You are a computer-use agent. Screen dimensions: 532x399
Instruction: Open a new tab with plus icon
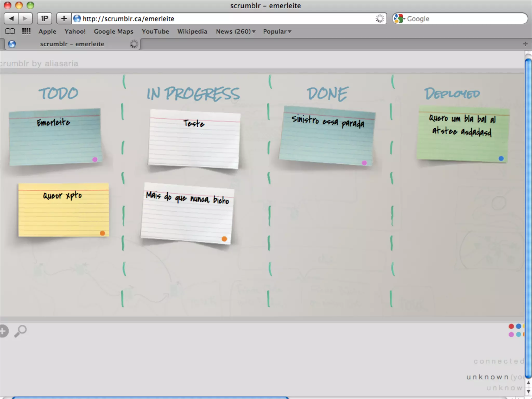click(x=525, y=44)
